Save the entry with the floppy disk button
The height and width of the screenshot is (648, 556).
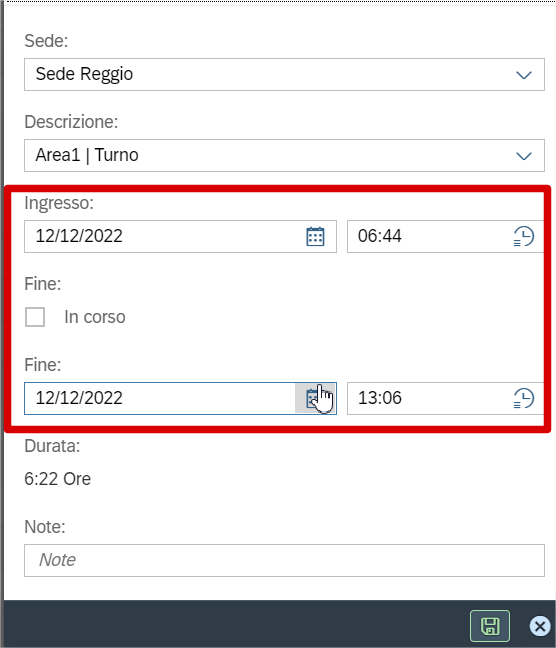tap(490, 626)
